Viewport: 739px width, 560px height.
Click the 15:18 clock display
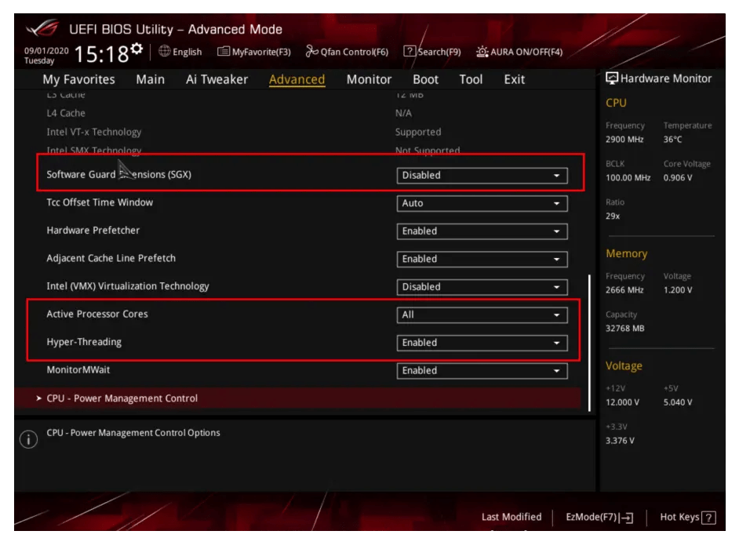point(101,54)
